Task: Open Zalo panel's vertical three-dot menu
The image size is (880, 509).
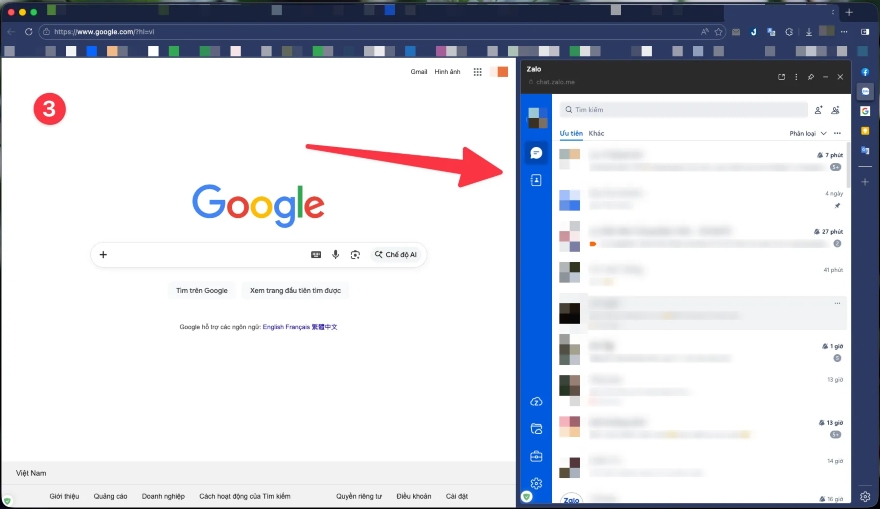Action: pos(796,77)
